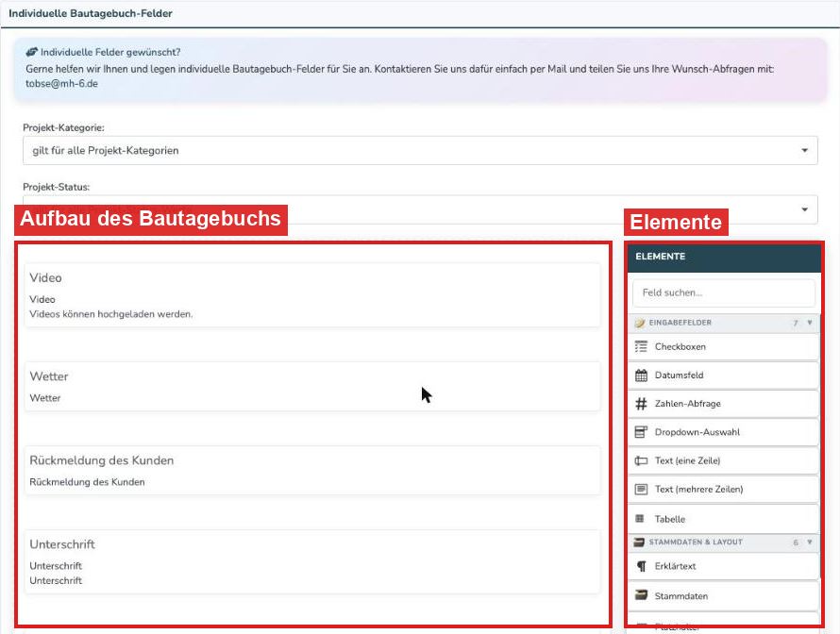Pick the Zahlen-Abfrage element label

click(687, 404)
